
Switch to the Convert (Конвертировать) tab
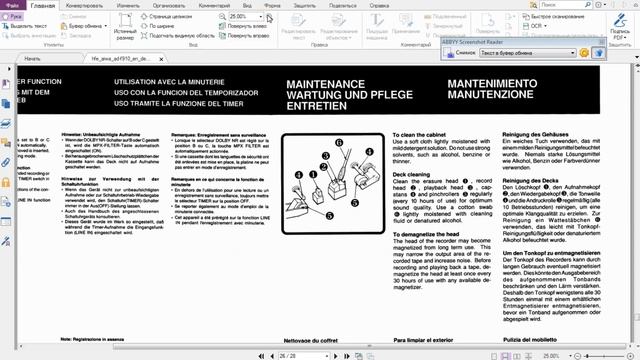coord(84,6)
